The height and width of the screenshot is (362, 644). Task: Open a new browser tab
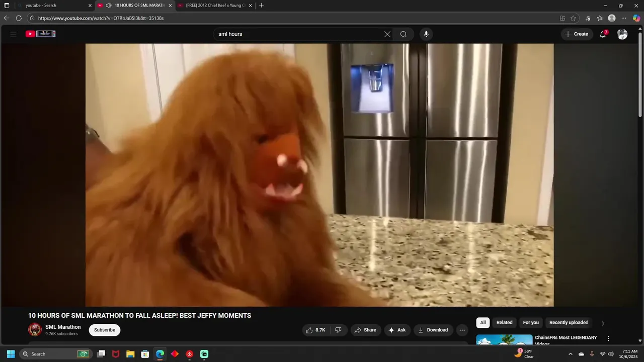click(x=261, y=6)
